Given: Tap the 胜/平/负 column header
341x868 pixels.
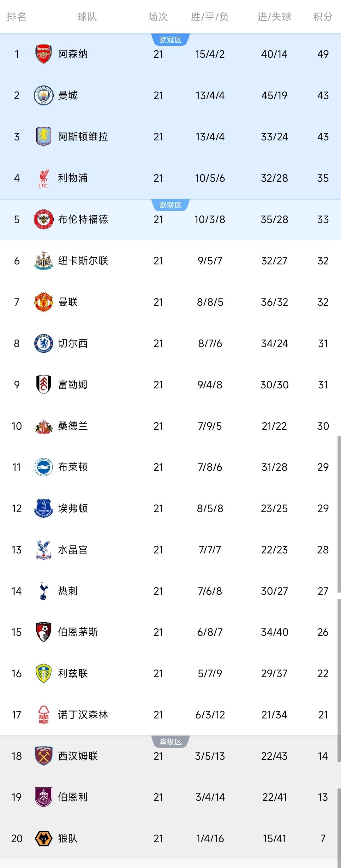Looking at the screenshot, I should coord(209,16).
